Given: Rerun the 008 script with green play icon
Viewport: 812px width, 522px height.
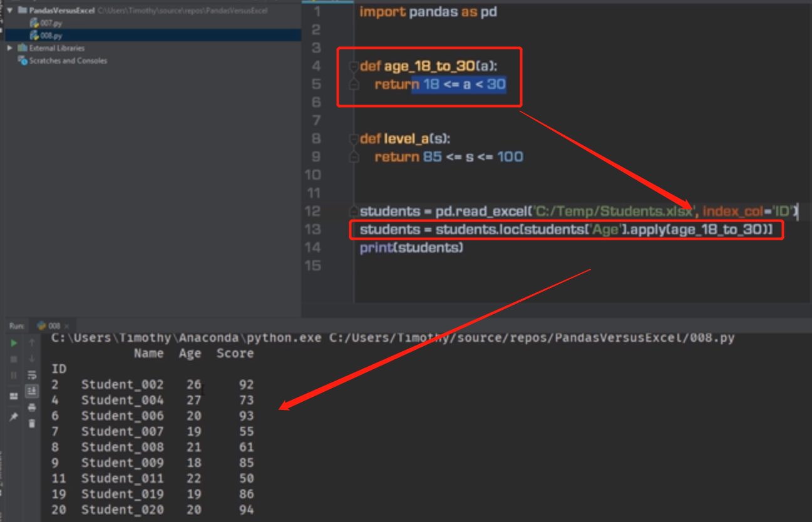Looking at the screenshot, I should (14, 343).
